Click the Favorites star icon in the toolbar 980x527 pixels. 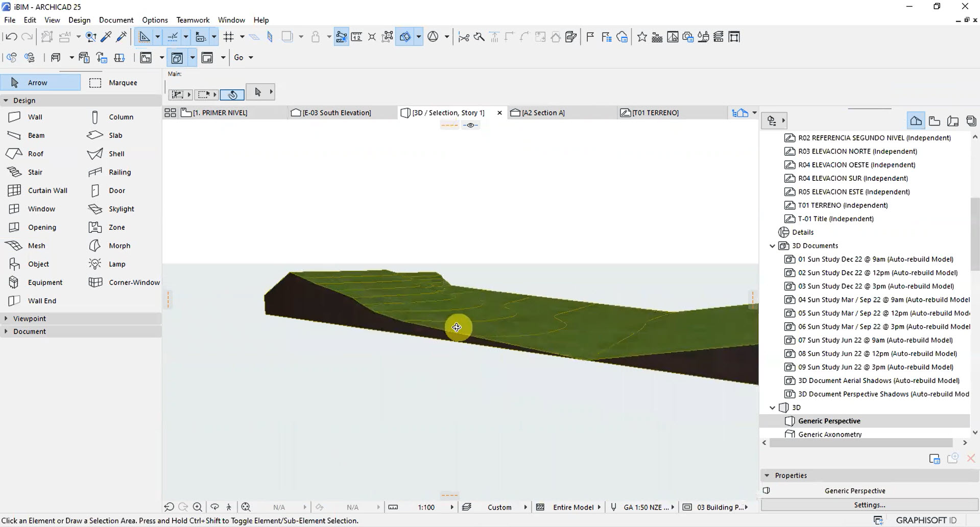coord(641,36)
